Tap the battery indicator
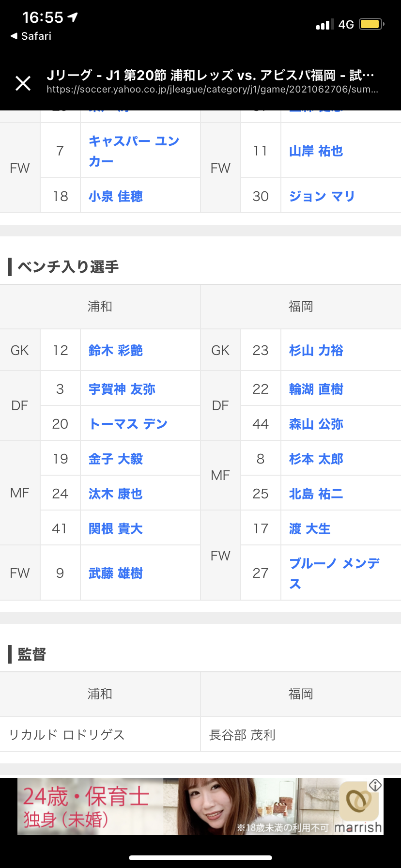The image size is (401, 868). (x=372, y=24)
